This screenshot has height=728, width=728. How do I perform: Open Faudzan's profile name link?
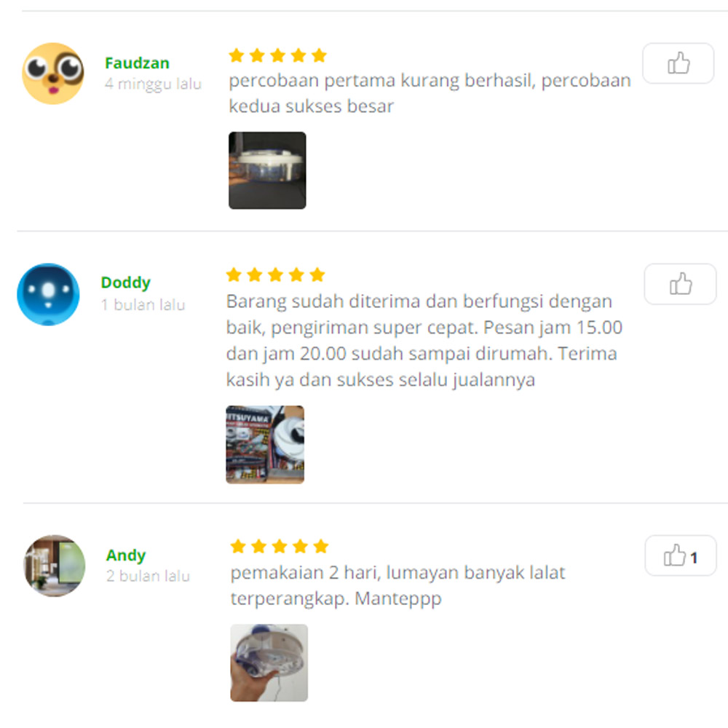click(137, 63)
